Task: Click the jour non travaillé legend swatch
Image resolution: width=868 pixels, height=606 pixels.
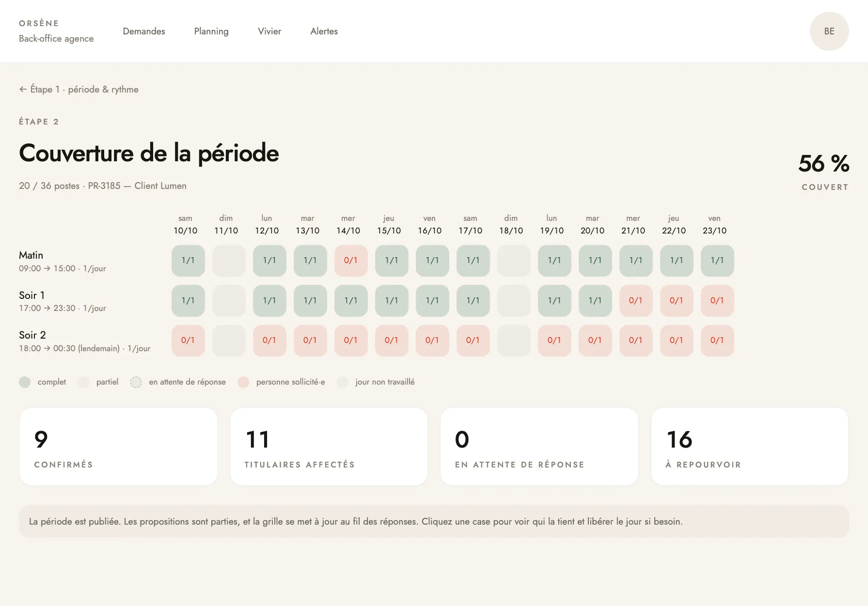Action: tap(343, 382)
